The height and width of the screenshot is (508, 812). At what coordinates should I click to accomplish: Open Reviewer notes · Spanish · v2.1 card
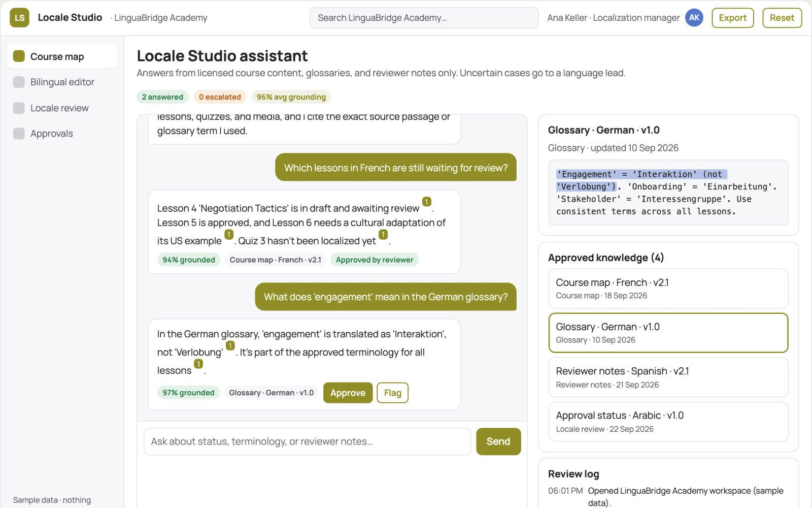coord(668,377)
